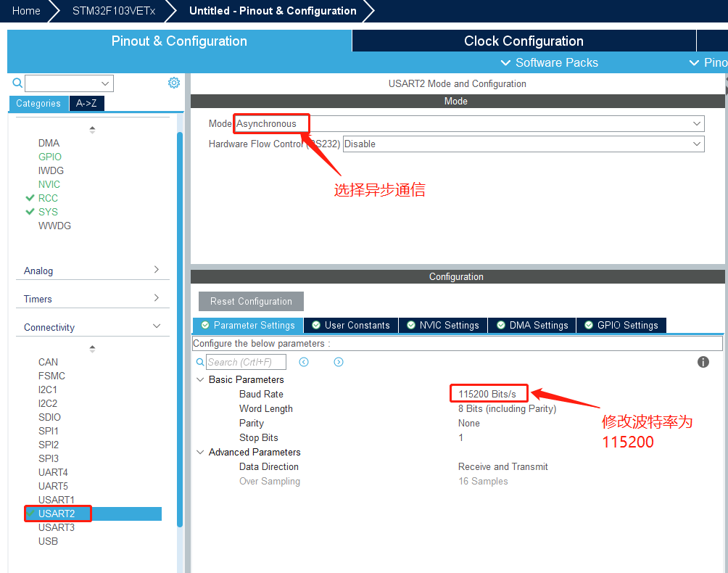
Task: Select USART2 peripheral
Action: [x=57, y=514]
